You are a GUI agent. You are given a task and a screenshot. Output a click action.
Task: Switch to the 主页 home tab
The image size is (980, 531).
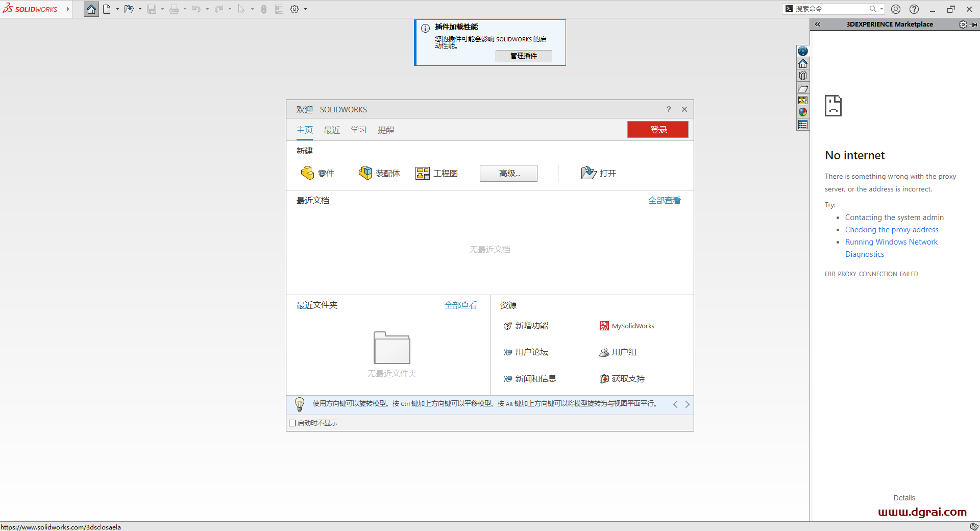click(305, 130)
